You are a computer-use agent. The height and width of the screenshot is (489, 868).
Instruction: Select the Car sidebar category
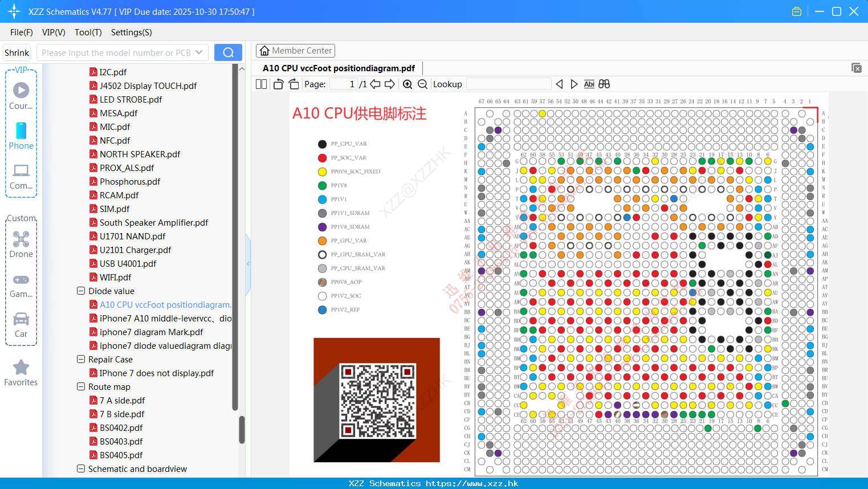coord(21,325)
